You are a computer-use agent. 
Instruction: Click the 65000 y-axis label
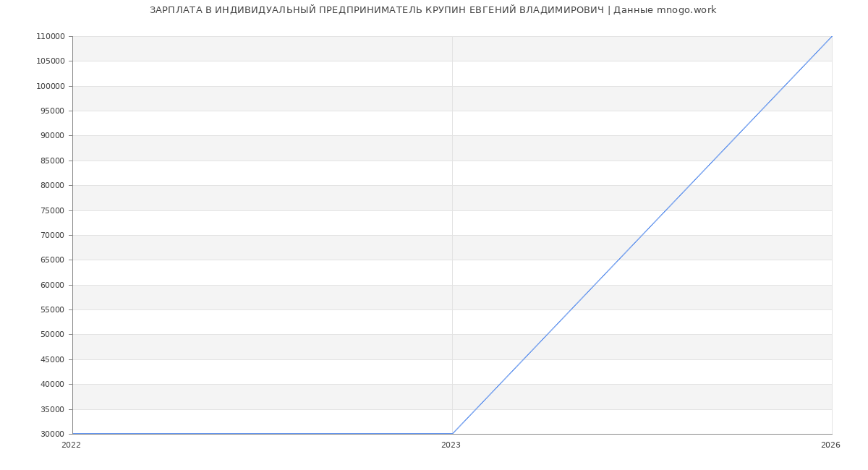52,260
